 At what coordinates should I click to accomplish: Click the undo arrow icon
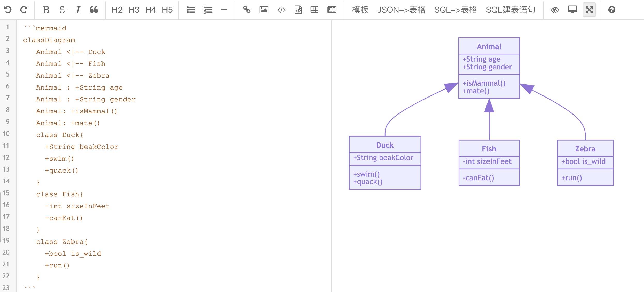pyautogui.click(x=8, y=10)
